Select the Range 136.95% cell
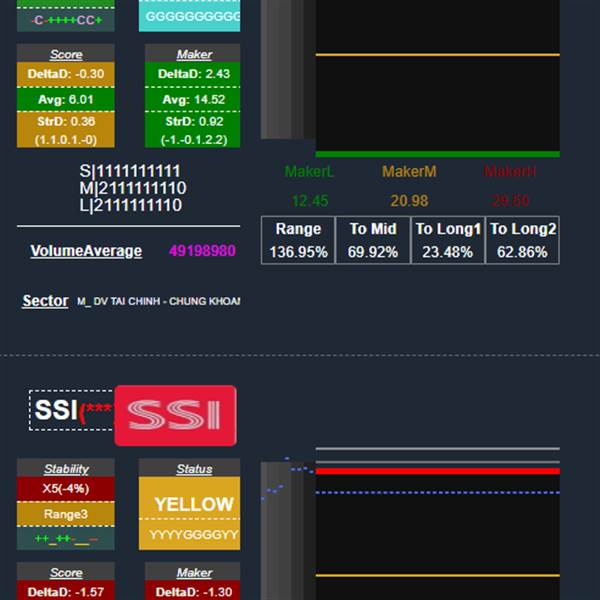600x600 pixels. click(x=298, y=240)
